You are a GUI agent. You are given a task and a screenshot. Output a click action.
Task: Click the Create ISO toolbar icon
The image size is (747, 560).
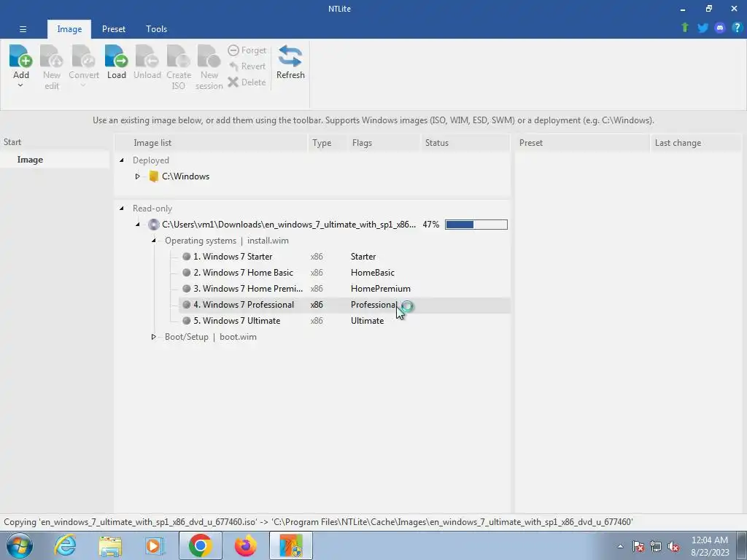click(x=179, y=56)
